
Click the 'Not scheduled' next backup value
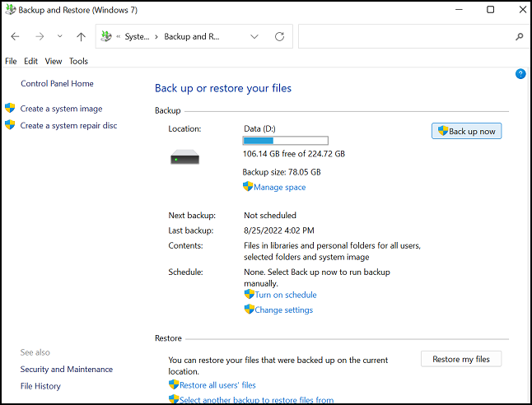pyautogui.click(x=270, y=216)
